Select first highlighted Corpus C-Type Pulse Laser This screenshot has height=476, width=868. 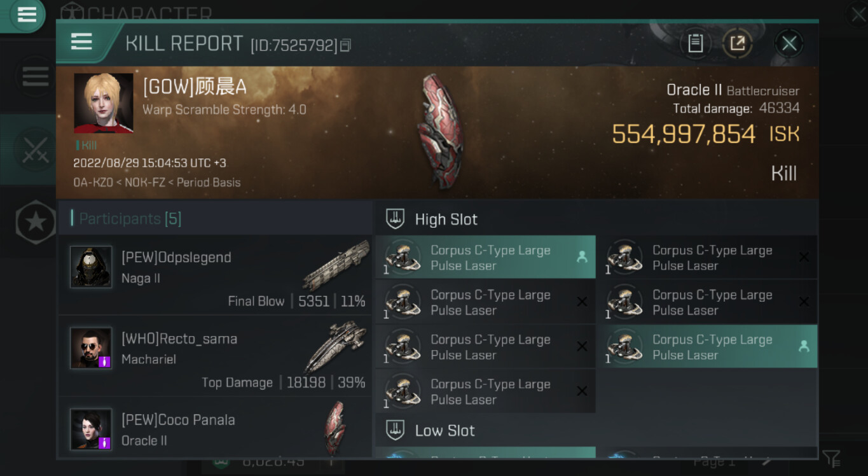tap(485, 258)
